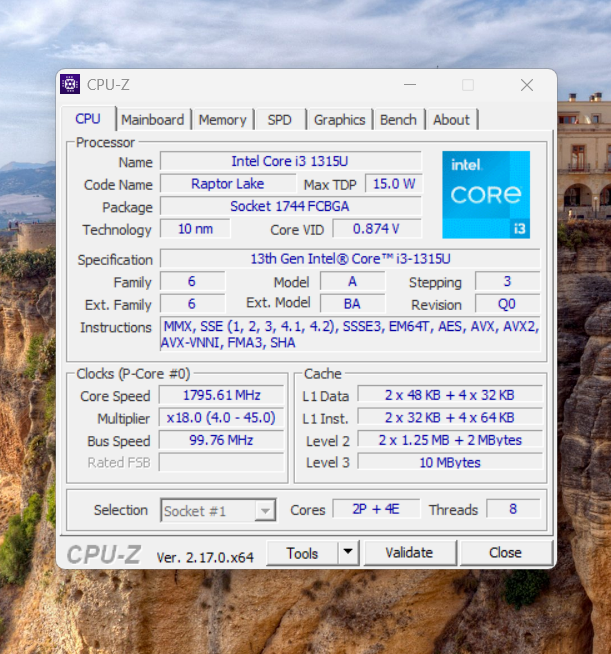Click Specification '13th Gen Intel® Core™ i3-1315U'
Viewport: 611px width, 654px height.
350,259
